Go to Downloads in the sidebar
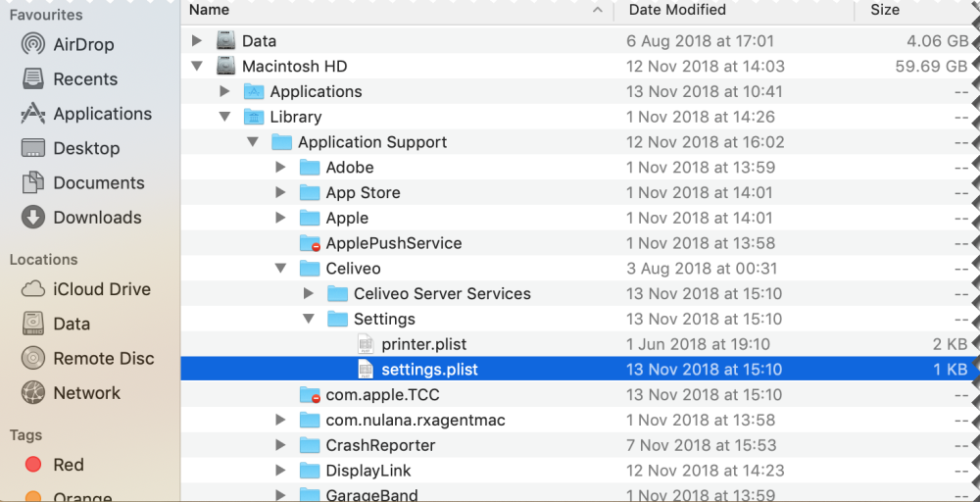The image size is (980, 502). (97, 218)
